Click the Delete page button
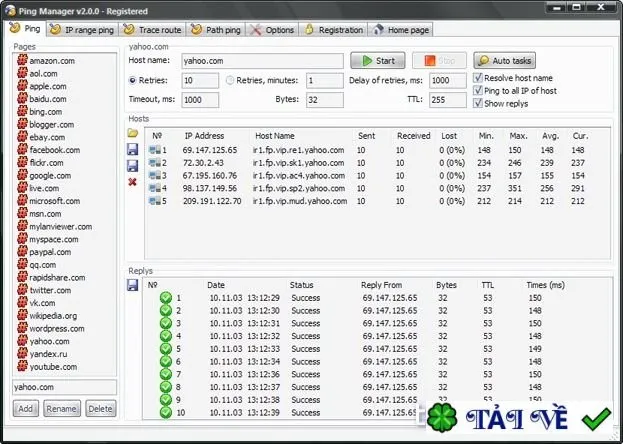The height and width of the screenshot is (444, 623). coord(101,409)
